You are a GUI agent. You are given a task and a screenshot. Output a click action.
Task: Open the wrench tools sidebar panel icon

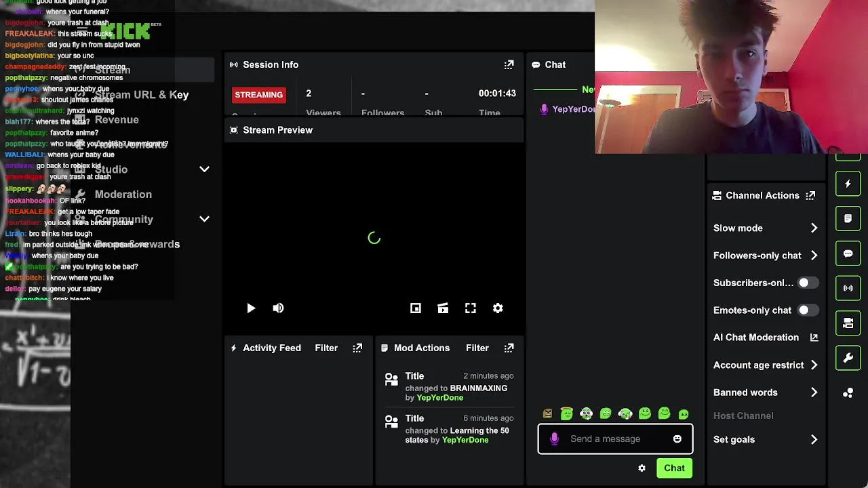(848, 358)
